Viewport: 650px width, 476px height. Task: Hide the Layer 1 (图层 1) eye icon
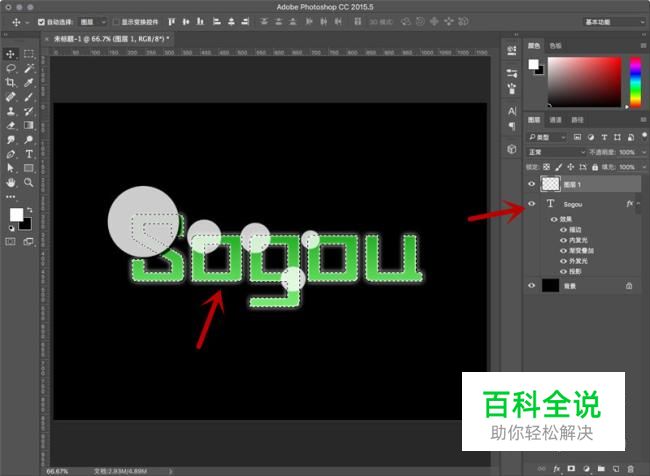coord(531,184)
